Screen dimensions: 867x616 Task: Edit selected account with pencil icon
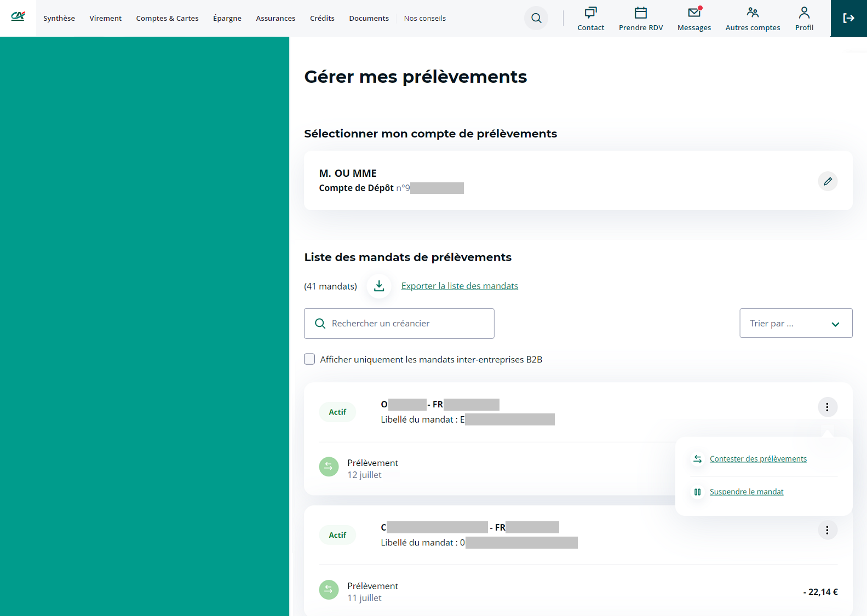(x=828, y=181)
